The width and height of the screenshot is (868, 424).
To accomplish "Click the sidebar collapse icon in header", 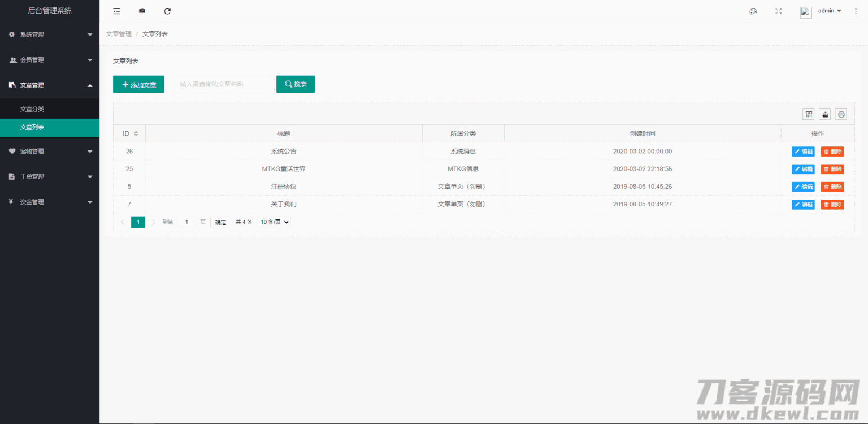I will coord(116,11).
